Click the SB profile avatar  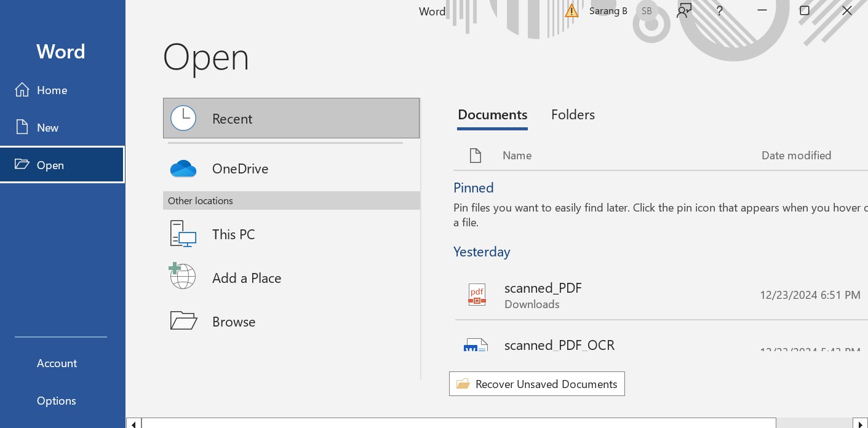tap(647, 10)
